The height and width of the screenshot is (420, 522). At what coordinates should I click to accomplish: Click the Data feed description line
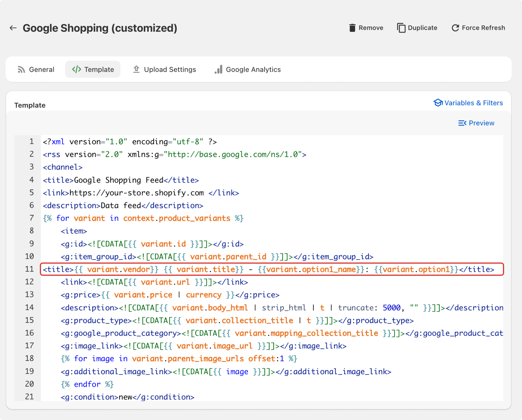click(123, 206)
